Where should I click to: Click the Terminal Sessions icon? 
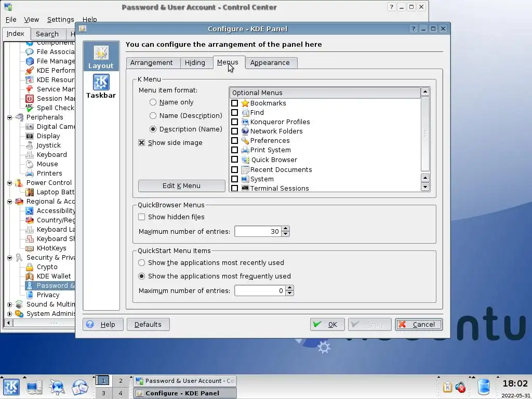(245, 188)
